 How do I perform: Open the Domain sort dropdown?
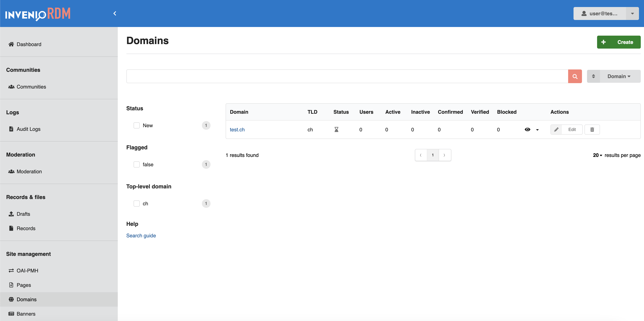[x=620, y=76]
